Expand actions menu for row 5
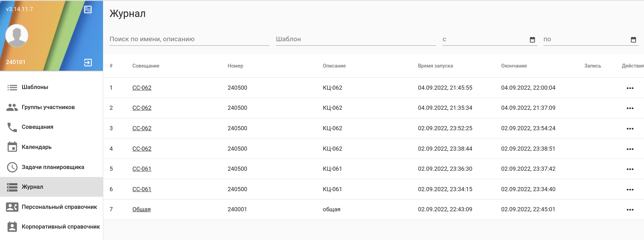 [x=630, y=169]
